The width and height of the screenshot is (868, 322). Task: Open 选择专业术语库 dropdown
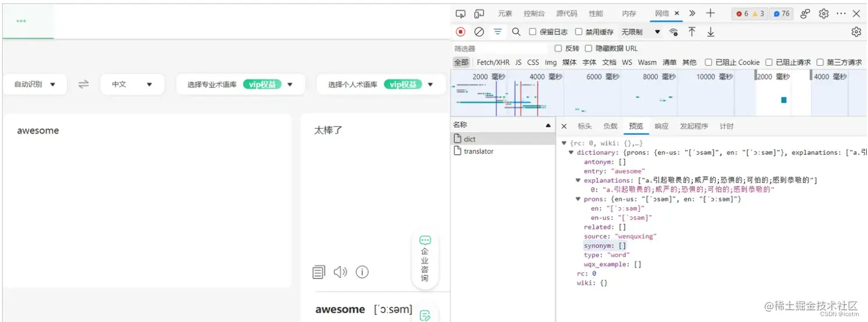point(240,84)
